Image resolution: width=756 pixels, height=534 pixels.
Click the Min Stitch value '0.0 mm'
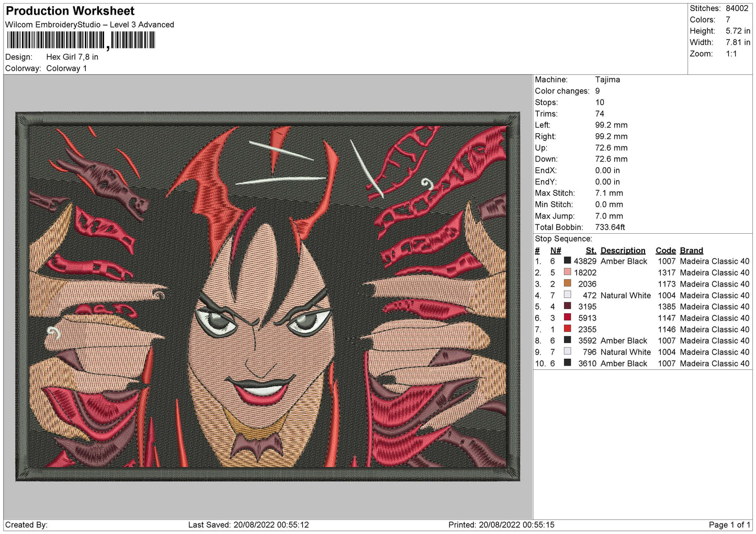[610, 204]
